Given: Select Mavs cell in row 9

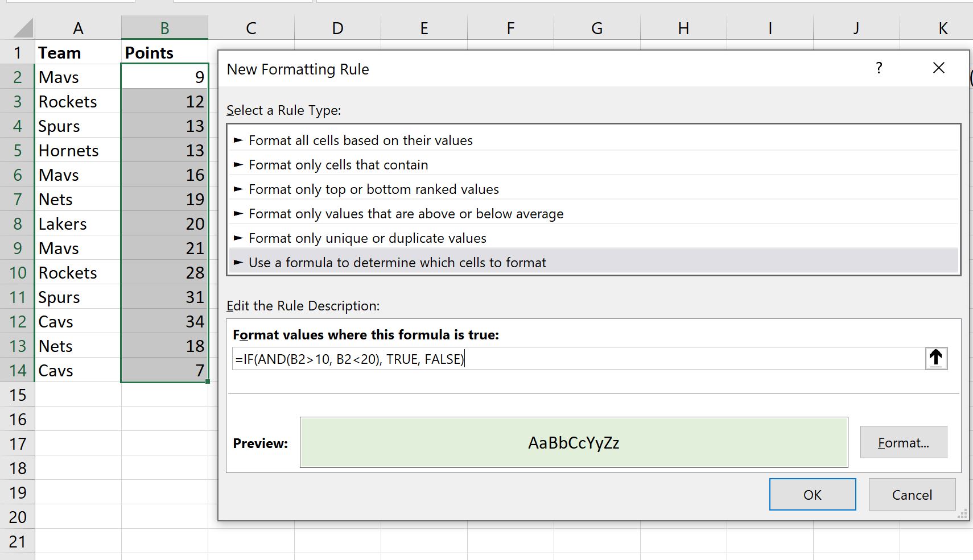Looking at the screenshot, I should (78, 248).
